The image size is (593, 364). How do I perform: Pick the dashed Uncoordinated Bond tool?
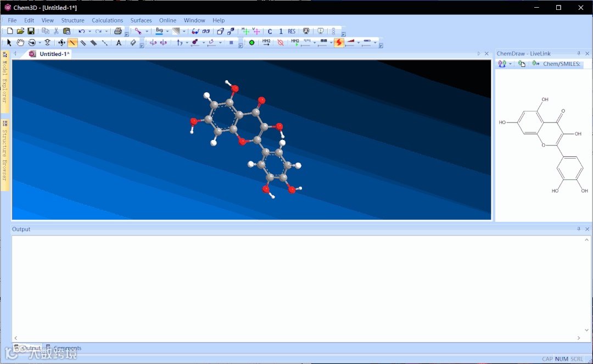[105, 43]
